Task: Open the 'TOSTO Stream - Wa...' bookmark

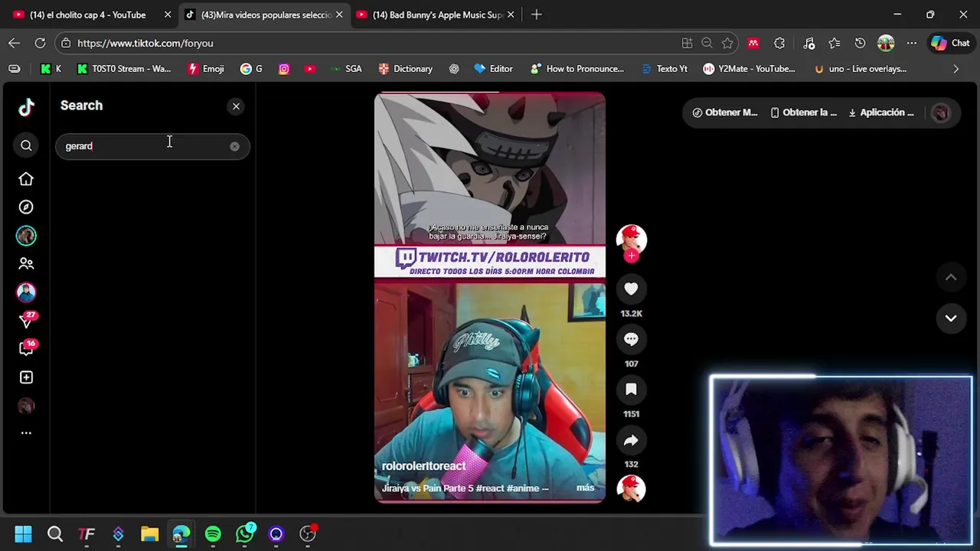Action: (124, 69)
